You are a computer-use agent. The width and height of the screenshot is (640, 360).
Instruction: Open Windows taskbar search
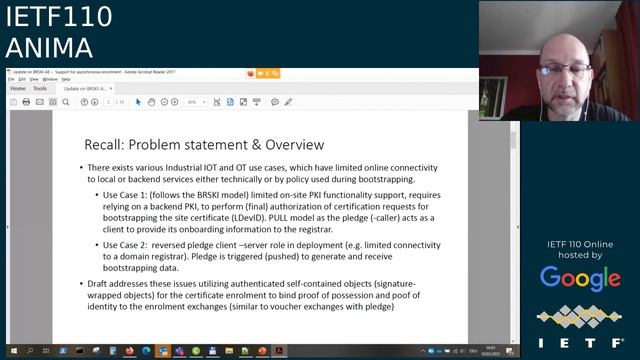30,351
